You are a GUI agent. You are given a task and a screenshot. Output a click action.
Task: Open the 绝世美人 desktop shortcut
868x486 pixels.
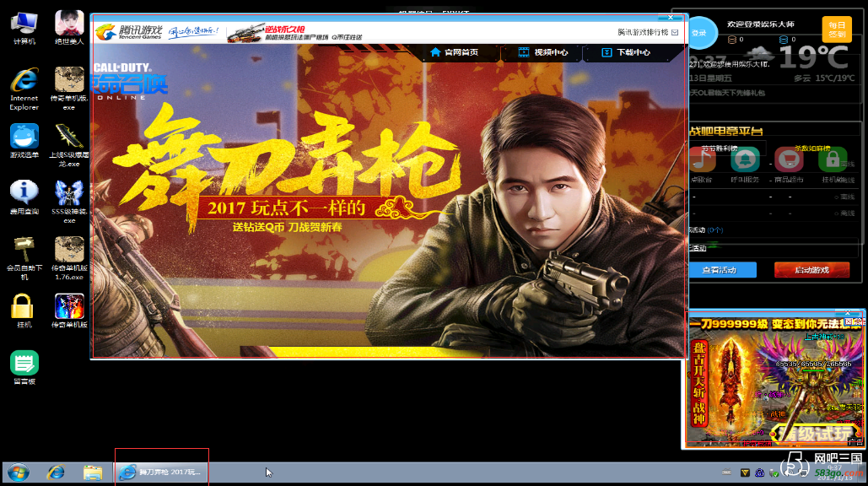click(x=69, y=28)
